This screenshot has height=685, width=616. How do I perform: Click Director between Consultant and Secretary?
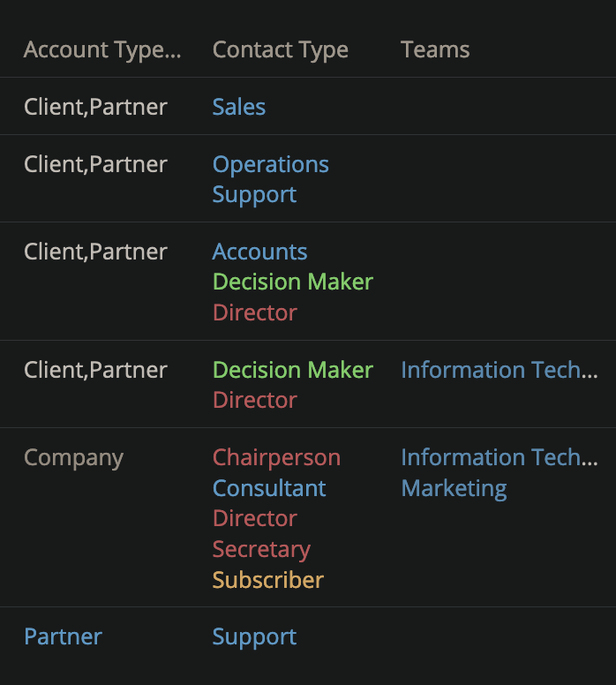click(254, 518)
